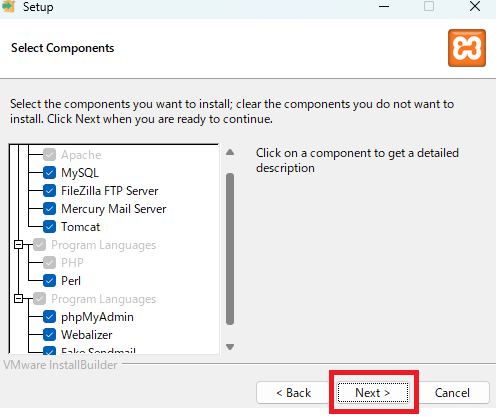Screen dimensions: 500x417
Task: Toggle the Webalizer checkbox
Action: 49,335
